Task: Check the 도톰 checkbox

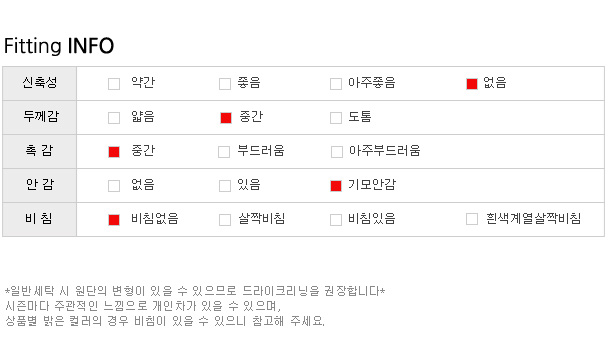Action: (x=336, y=118)
